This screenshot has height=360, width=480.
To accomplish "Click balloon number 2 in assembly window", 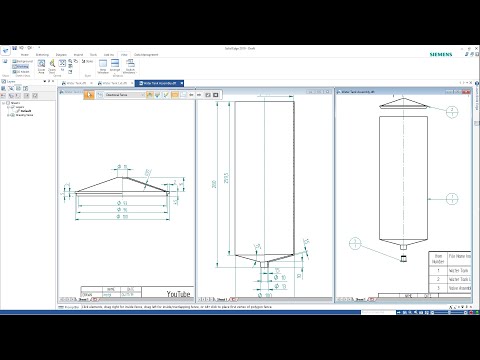I will pyautogui.click(x=452, y=112).
